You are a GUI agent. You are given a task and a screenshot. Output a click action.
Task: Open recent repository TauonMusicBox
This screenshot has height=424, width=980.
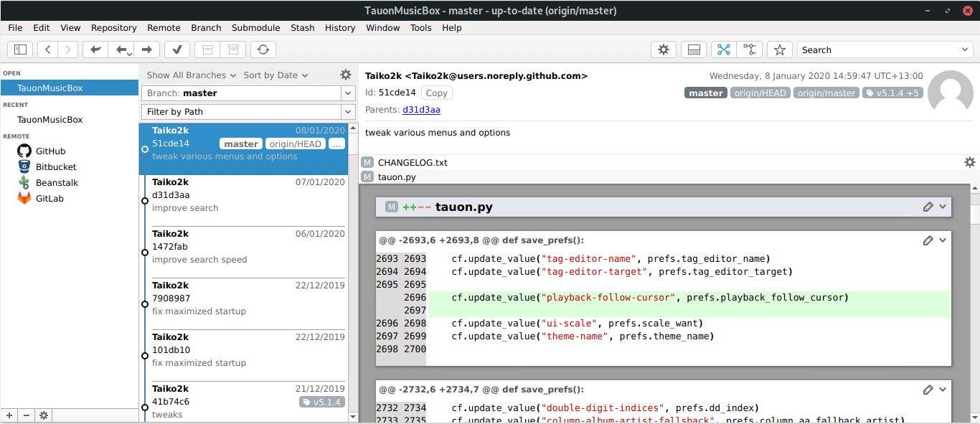(x=70, y=119)
